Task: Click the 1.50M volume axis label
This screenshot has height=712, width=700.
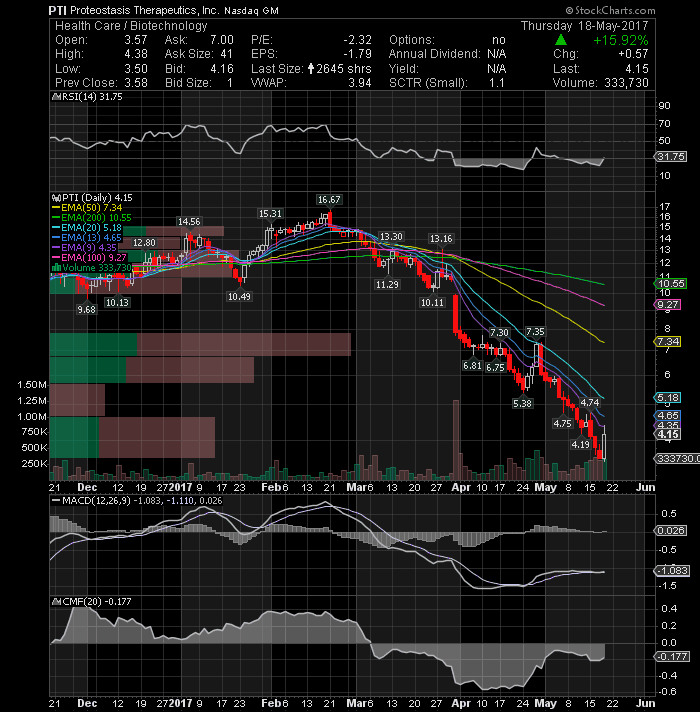Action: click(x=32, y=385)
